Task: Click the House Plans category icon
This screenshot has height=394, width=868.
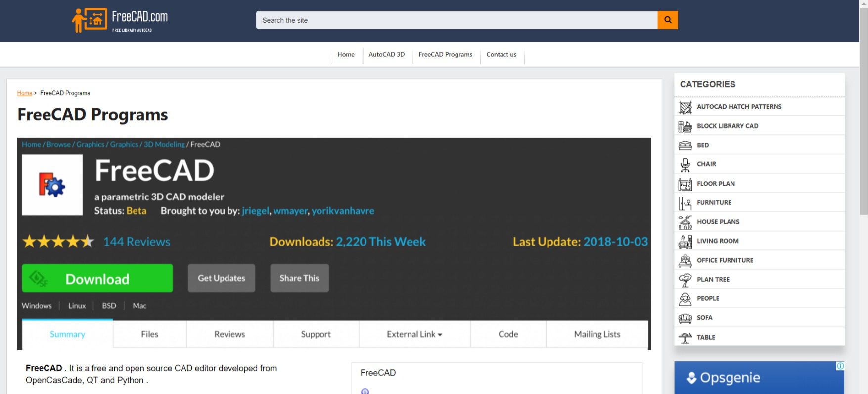Action: [685, 222]
